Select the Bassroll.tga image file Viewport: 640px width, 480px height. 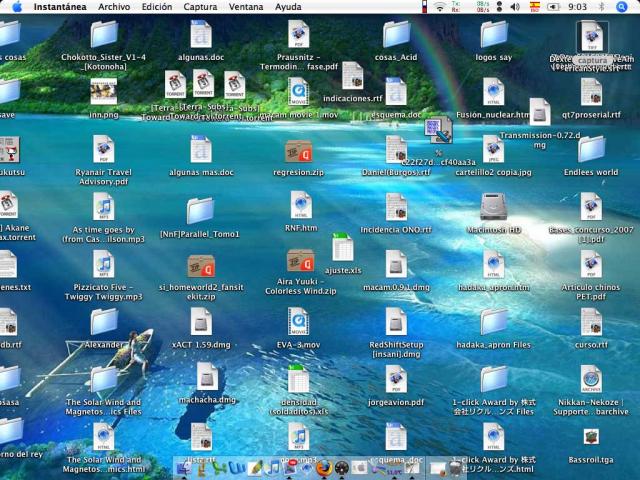coord(591,437)
